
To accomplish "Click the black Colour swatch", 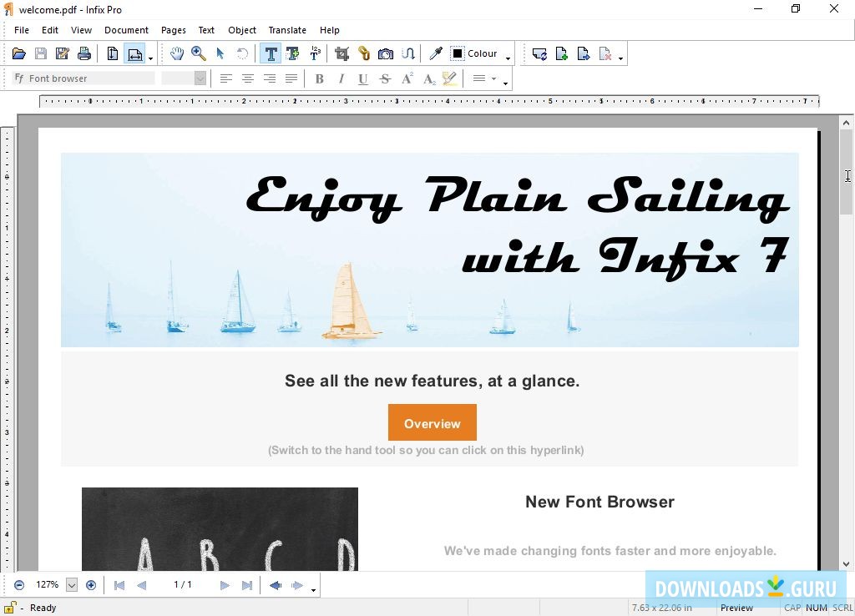I will [x=458, y=53].
